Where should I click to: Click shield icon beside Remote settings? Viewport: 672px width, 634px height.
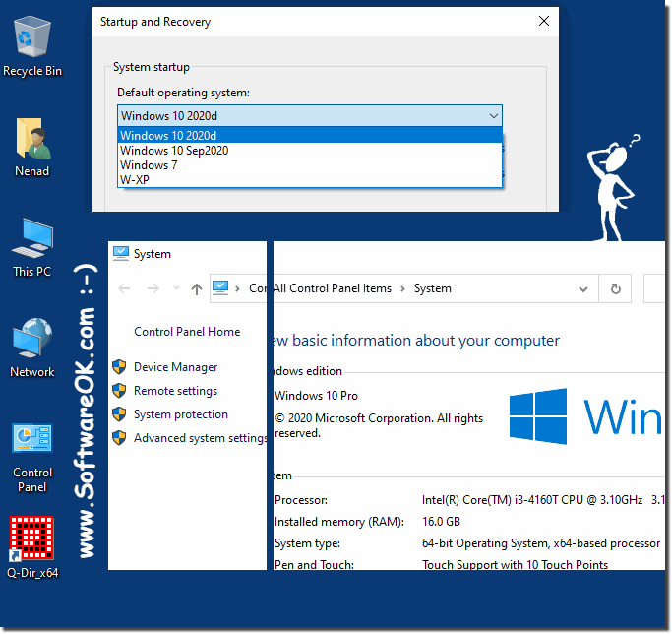point(119,391)
